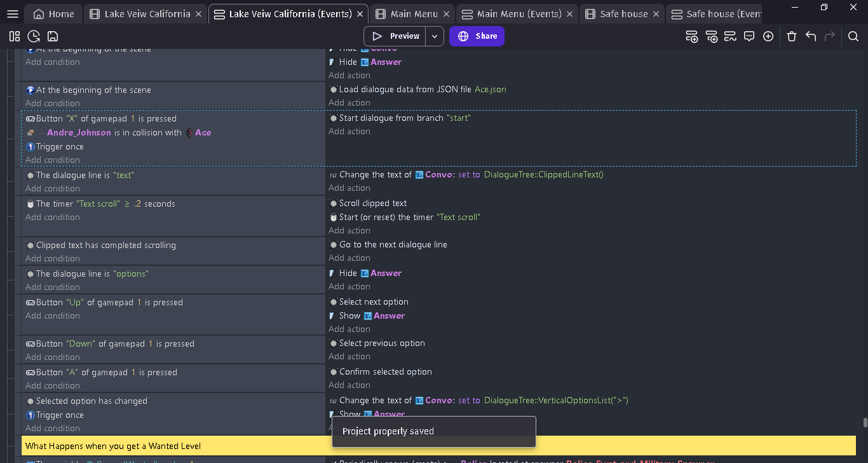Click the add sub-event icon
The height and width of the screenshot is (463, 868).
(x=711, y=36)
